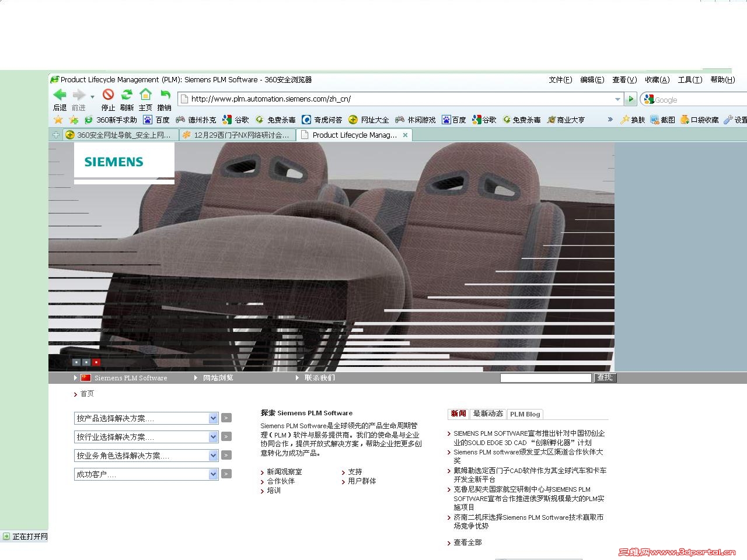This screenshot has height=560, width=747.
Task: Focus the site search field beside 查找
Action: pyautogui.click(x=546, y=378)
